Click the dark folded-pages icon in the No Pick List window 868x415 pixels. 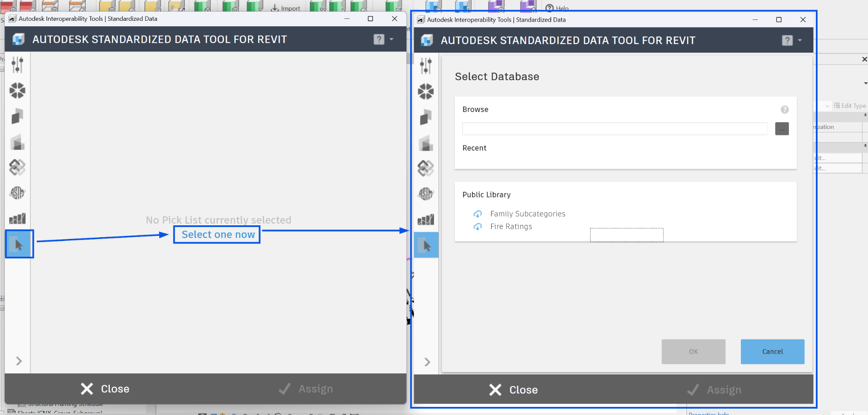pyautogui.click(x=17, y=116)
